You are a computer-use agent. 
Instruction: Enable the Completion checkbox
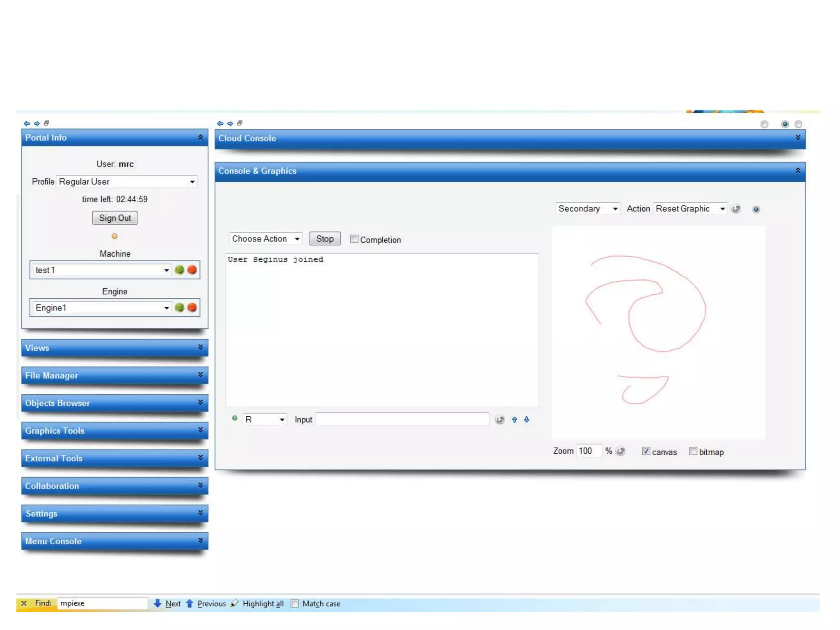coord(354,239)
